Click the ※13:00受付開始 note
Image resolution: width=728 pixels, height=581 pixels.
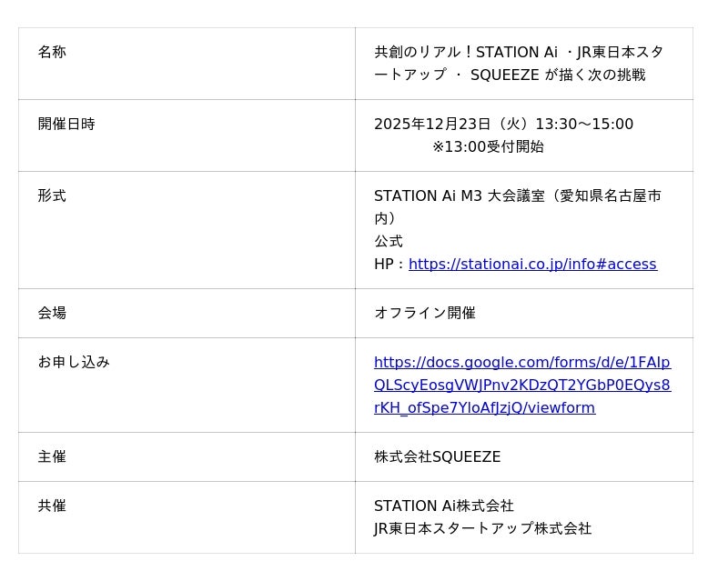[x=488, y=147]
